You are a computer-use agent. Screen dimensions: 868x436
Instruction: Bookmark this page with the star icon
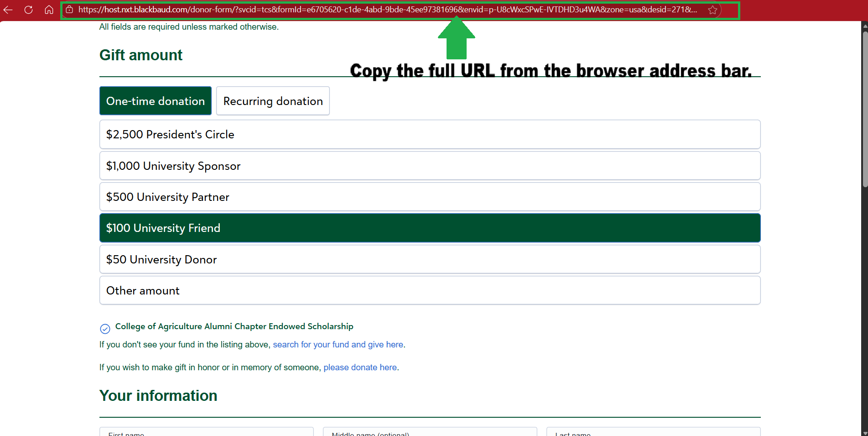712,10
